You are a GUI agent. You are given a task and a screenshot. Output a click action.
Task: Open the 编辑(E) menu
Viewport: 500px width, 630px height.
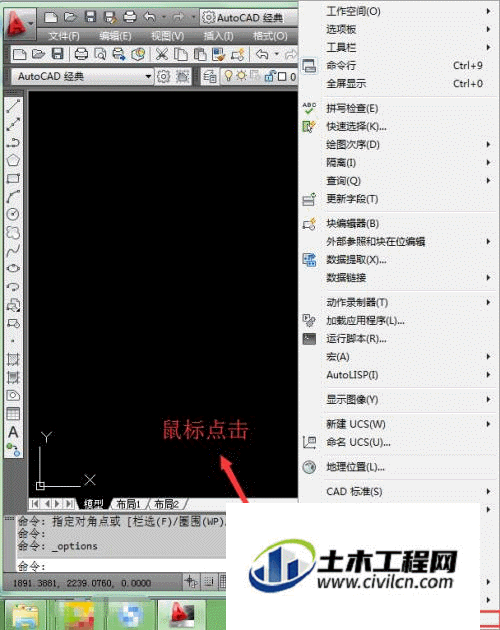(115, 36)
